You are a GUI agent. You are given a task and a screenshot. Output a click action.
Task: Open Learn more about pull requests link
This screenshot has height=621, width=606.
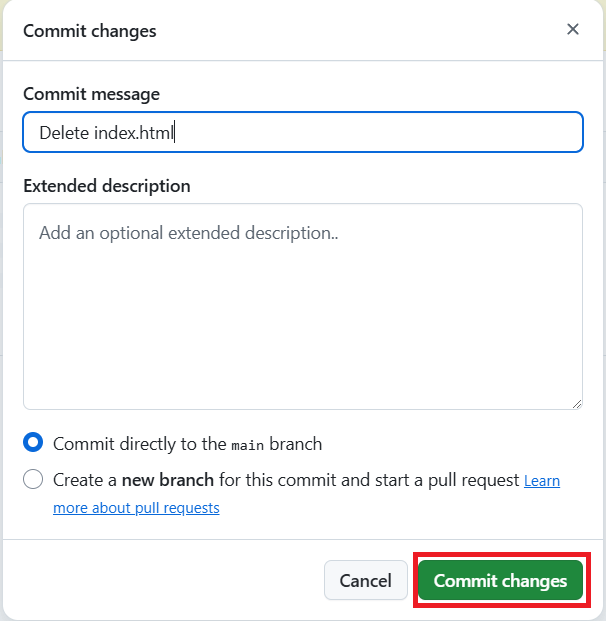pyautogui.click(x=541, y=481)
